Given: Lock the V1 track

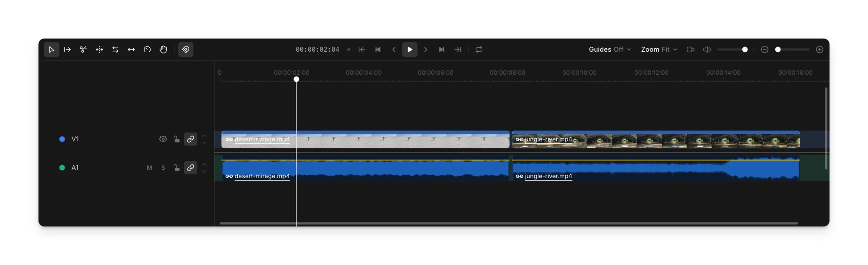Looking at the screenshot, I should pos(177,139).
